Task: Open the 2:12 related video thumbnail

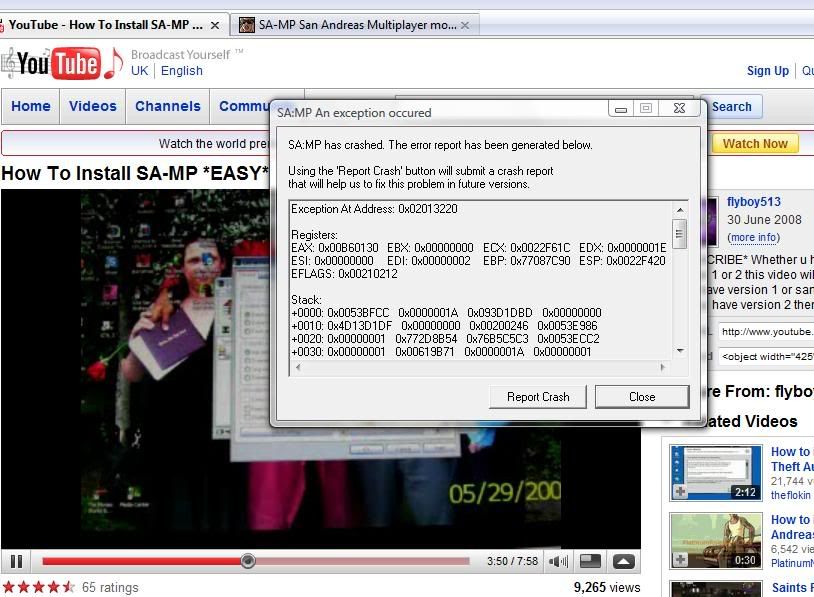Action: pos(716,472)
